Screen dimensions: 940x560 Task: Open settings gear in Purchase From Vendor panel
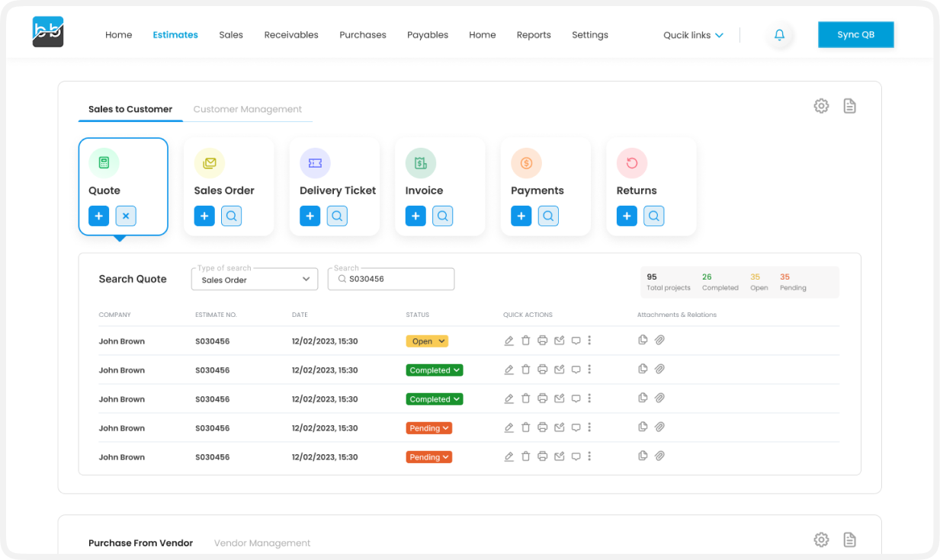point(821,540)
